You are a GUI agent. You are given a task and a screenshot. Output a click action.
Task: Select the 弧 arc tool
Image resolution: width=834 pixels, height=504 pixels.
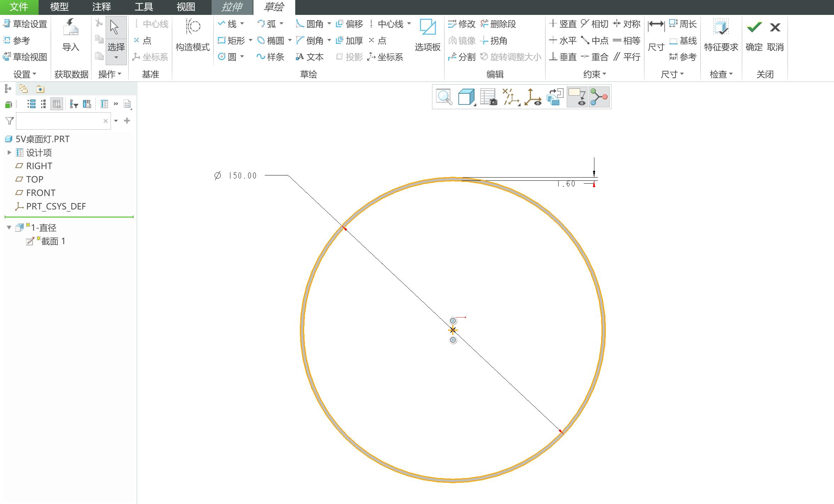click(x=267, y=24)
